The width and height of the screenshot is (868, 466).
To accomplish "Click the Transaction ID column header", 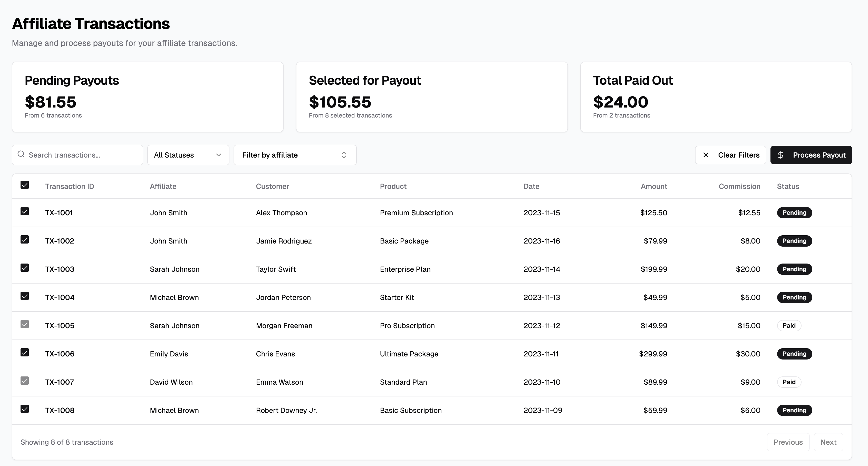I will click(x=69, y=186).
